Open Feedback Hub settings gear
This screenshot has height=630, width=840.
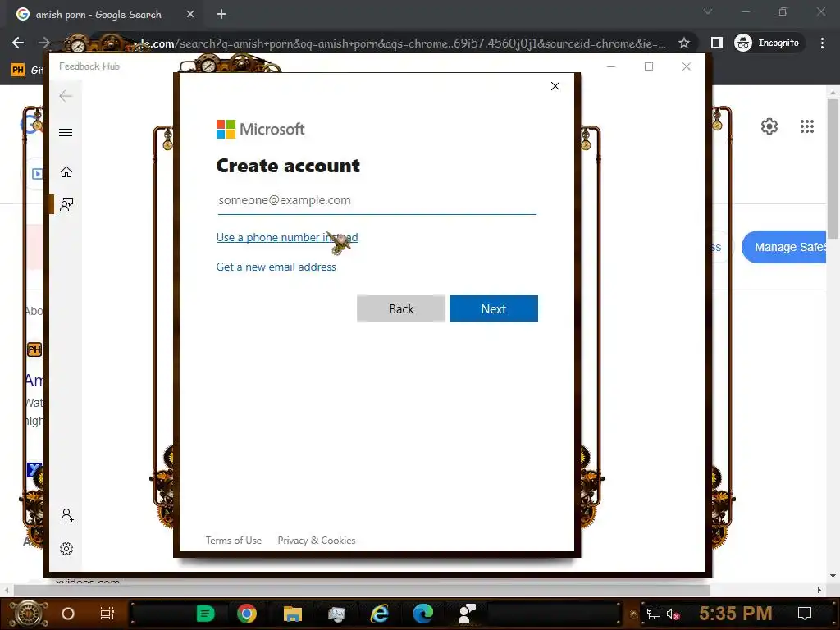tap(66, 549)
